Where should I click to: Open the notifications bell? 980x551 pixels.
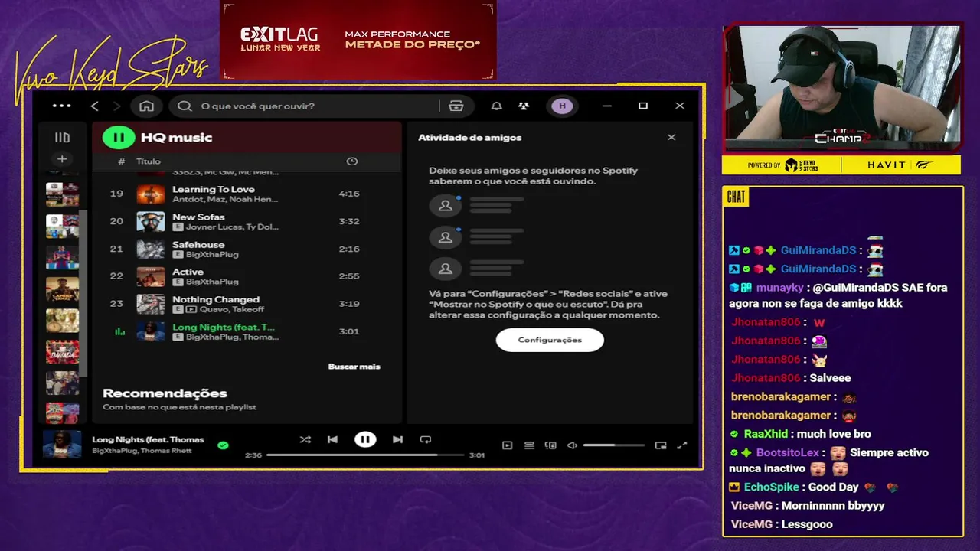(496, 106)
